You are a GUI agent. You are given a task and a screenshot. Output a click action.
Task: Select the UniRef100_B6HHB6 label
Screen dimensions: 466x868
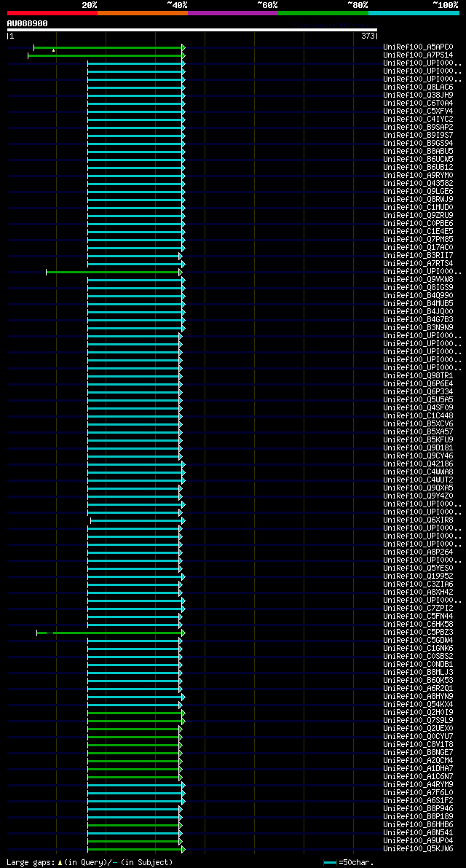(x=418, y=826)
